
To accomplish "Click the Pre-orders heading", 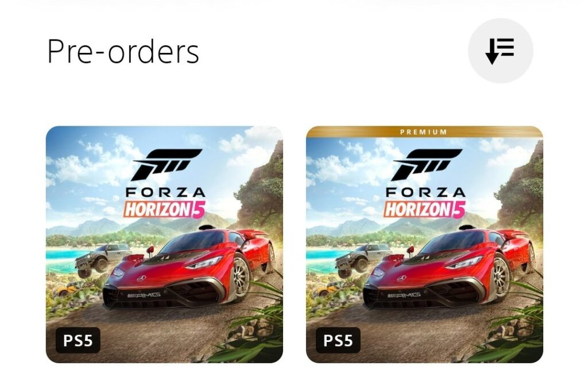I will (x=123, y=51).
